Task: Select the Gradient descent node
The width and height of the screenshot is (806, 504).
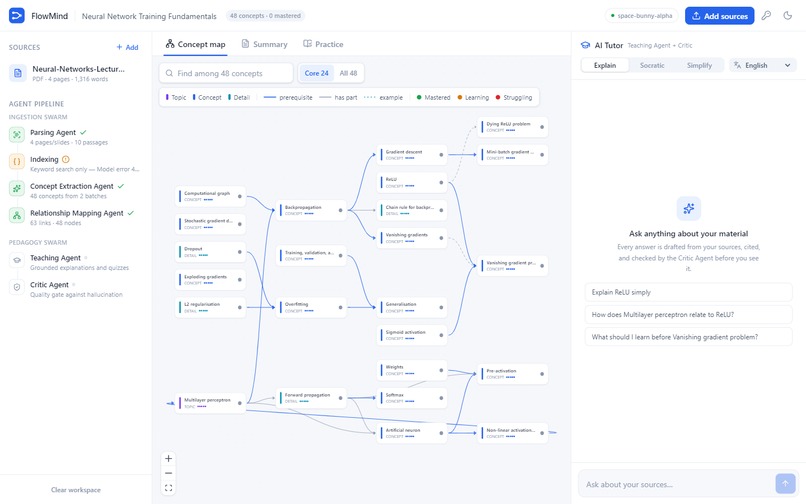Action: (412, 154)
